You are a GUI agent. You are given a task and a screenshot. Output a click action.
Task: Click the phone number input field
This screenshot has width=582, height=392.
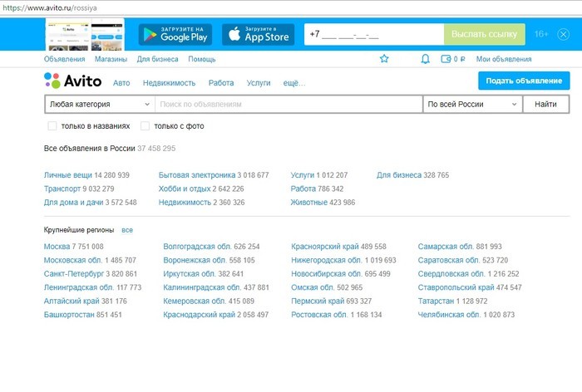coord(374,35)
